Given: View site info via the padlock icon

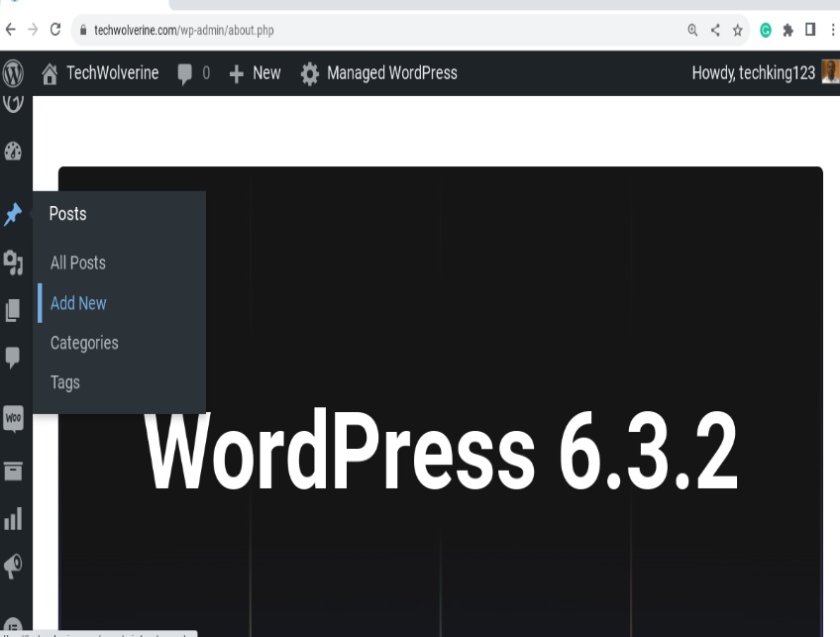Looking at the screenshot, I should point(83,30).
